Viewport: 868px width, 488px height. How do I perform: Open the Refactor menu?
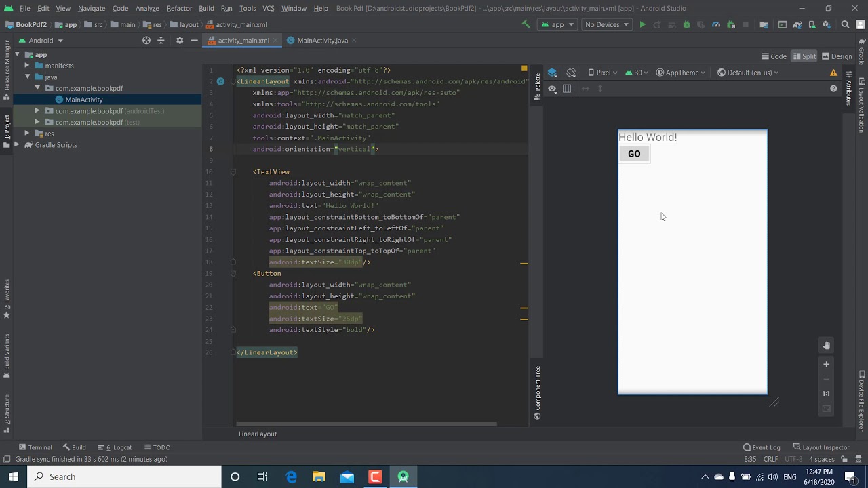tap(179, 8)
